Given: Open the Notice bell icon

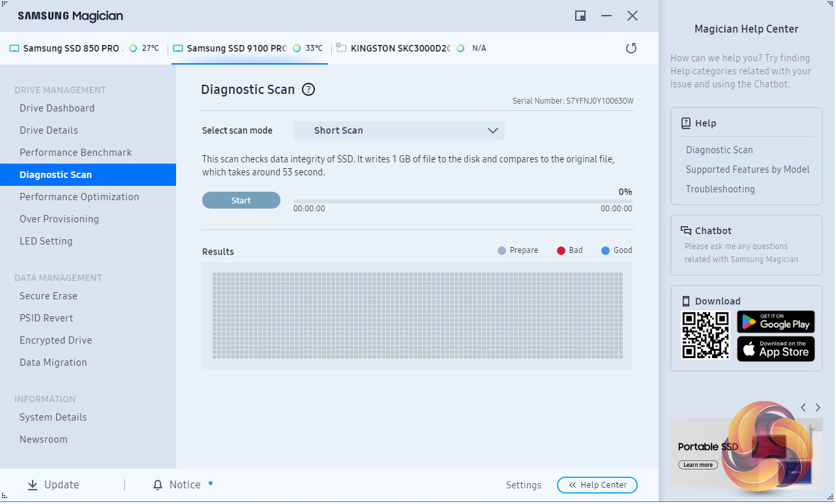Looking at the screenshot, I should click(x=158, y=485).
